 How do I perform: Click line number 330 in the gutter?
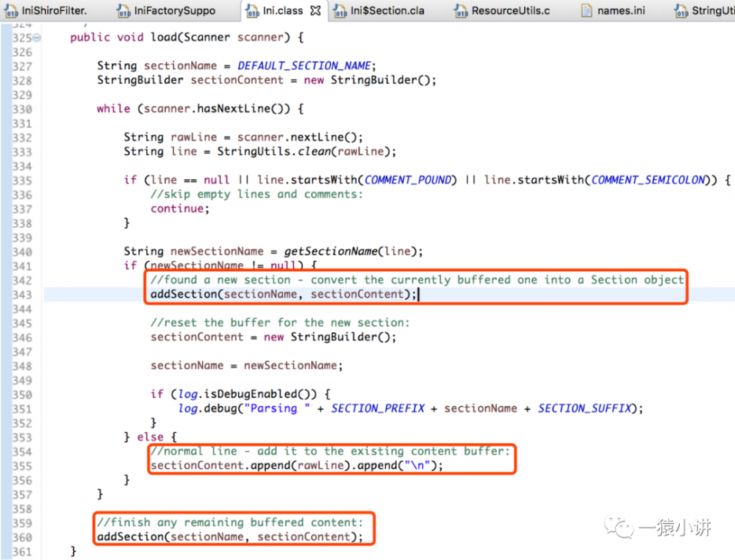click(22, 110)
